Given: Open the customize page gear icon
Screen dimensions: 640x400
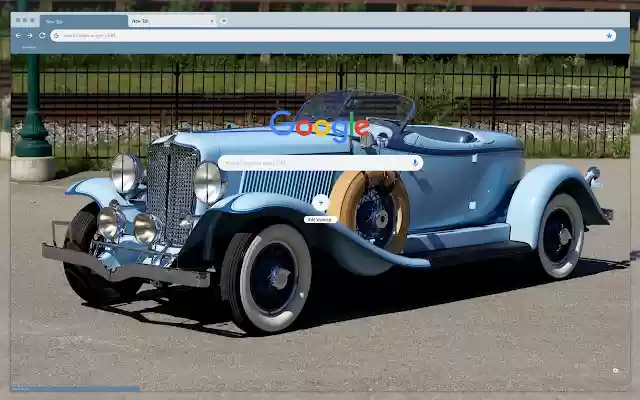Looking at the screenshot, I should (x=616, y=371).
